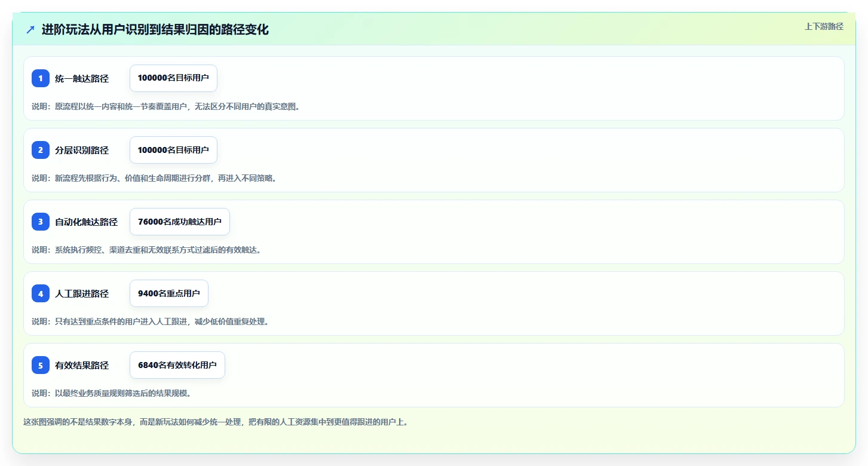Click the title 进阶玩法从用户识别到结果归因的路径变化
868x466 pixels.
(155, 29)
